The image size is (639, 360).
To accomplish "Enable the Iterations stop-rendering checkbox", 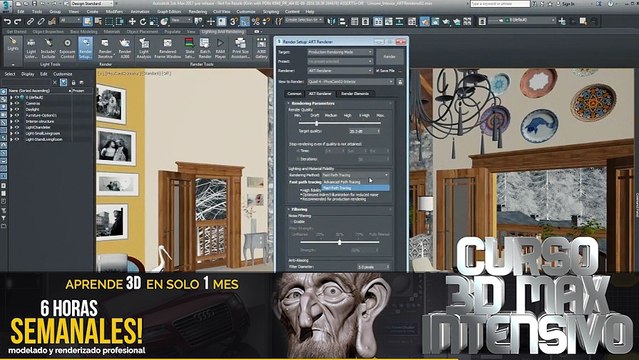I will 298,159.
